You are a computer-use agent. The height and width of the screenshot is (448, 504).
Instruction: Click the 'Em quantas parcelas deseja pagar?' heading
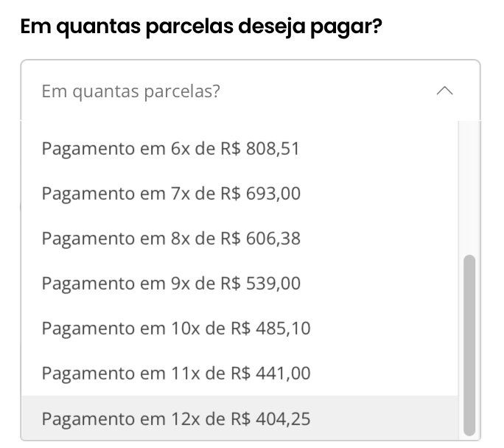(201, 28)
